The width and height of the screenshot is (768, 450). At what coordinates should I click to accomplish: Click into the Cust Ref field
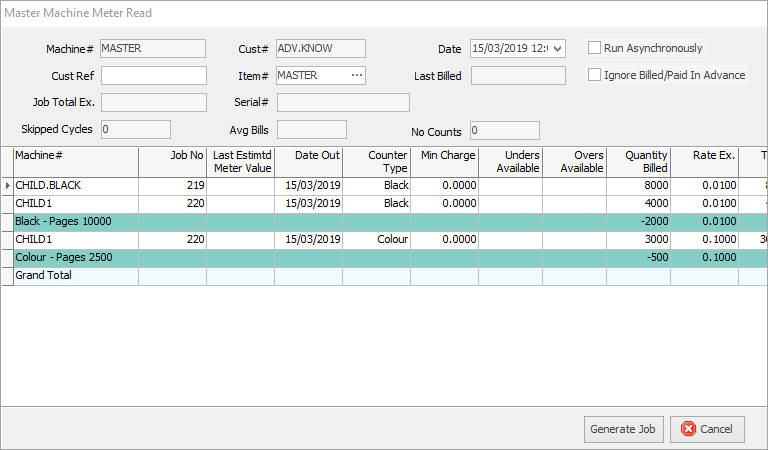click(153, 75)
